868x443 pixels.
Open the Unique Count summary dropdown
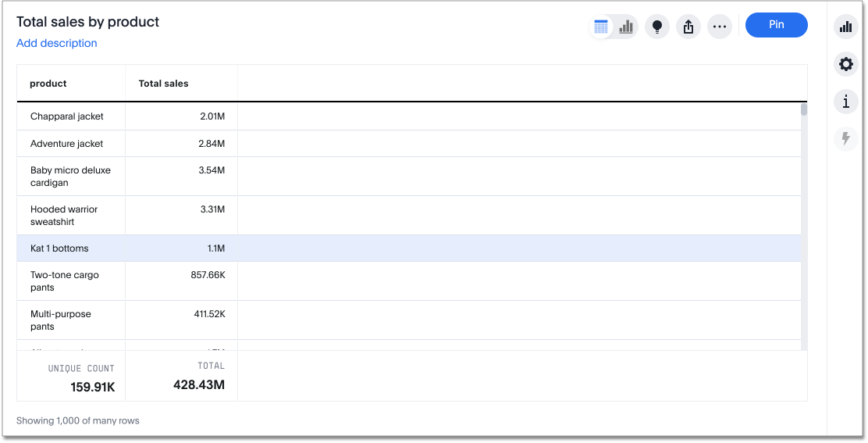(81, 368)
